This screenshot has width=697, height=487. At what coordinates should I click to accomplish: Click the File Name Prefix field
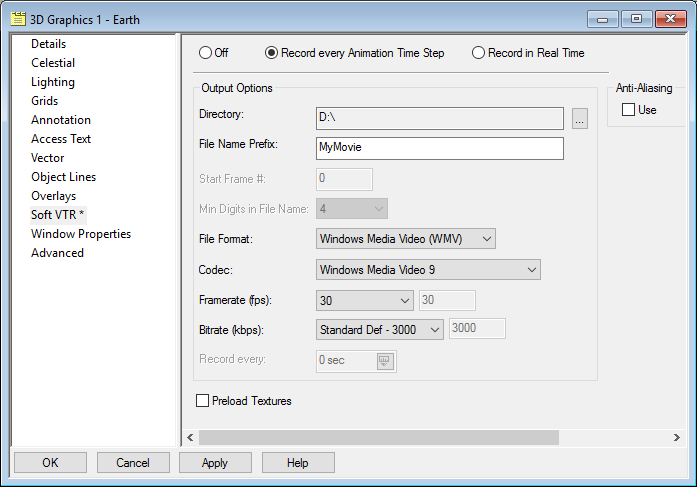(x=440, y=148)
